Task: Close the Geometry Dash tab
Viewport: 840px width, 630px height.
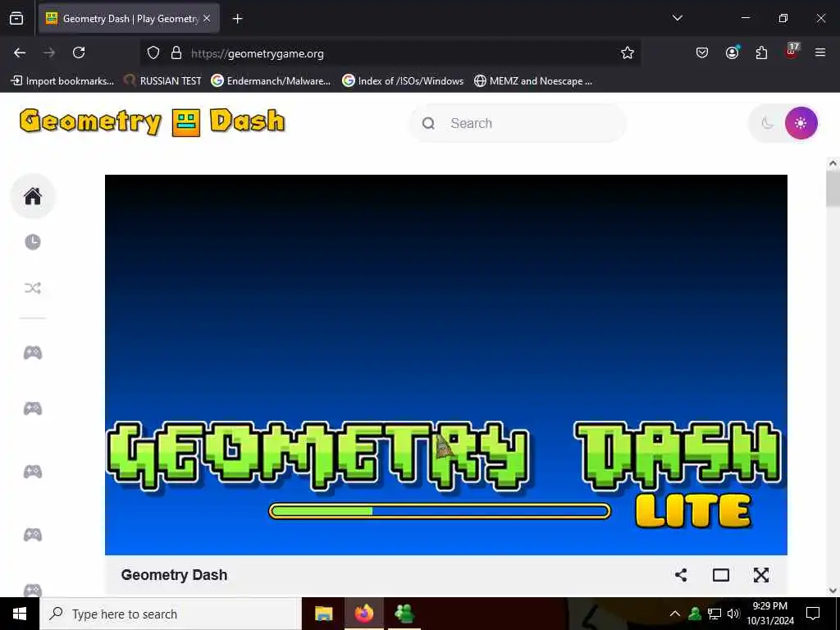Action: [x=207, y=19]
